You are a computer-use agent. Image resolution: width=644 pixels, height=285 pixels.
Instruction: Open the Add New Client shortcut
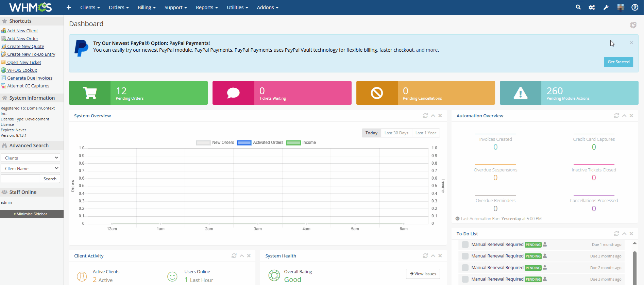[x=22, y=31]
